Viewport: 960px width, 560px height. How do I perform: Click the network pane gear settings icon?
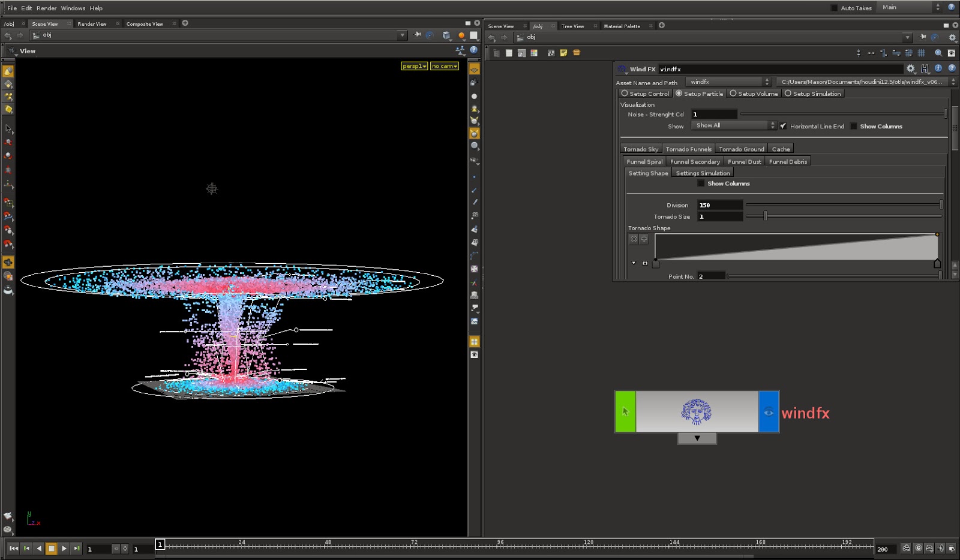click(952, 37)
